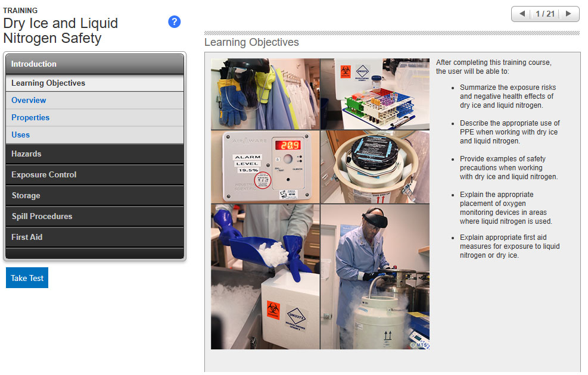Image resolution: width=588 pixels, height=375 pixels.
Task: Click the oxygen monitor alarm photo
Action: click(265, 167)
